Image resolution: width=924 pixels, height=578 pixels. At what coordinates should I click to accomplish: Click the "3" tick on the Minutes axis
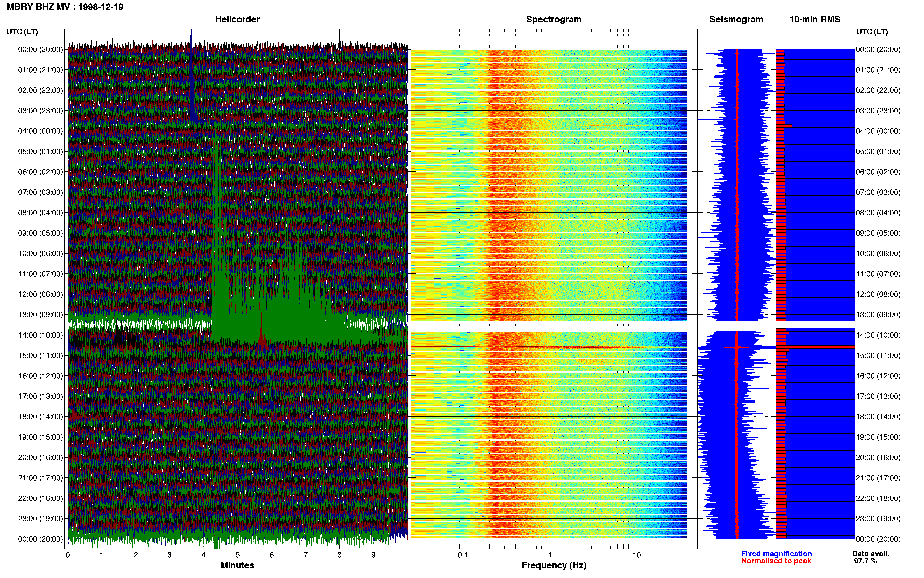170,555
